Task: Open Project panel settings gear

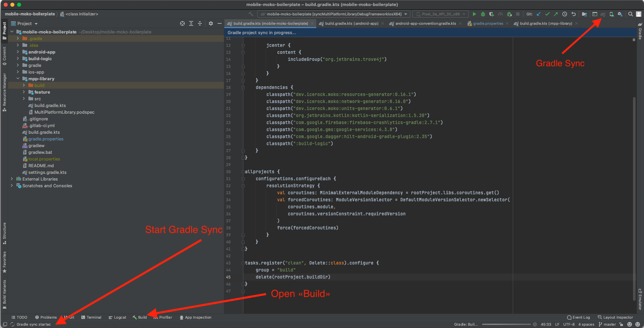Action: (x=211, y=23)
